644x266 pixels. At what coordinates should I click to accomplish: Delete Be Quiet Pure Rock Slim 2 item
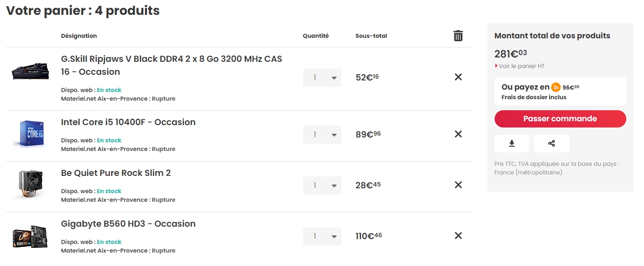(x=458, y=185)
